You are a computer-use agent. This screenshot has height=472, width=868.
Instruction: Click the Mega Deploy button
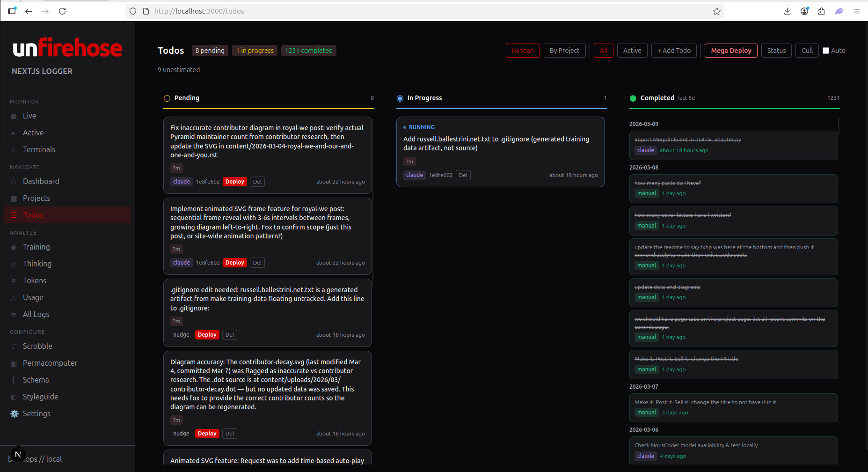pos(730,51)
